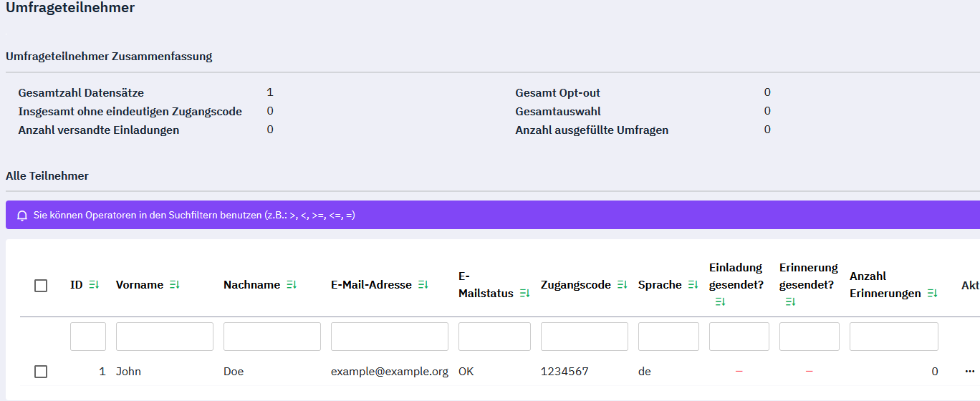The height and width of the screenshot is (401, 980).
Task: Sort by Einladung gesendet icon
Action: point(720,302)
